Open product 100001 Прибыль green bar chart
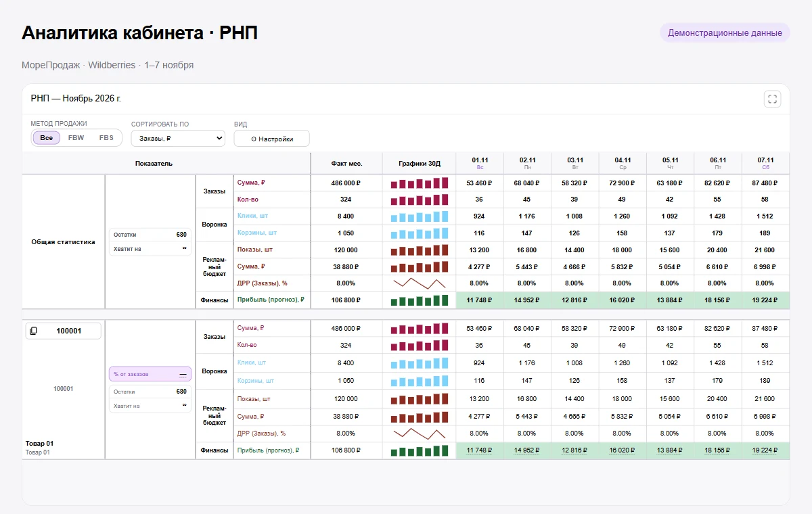Image resolution: width=812 pixels, height=514 pixels. coord(420,450)
